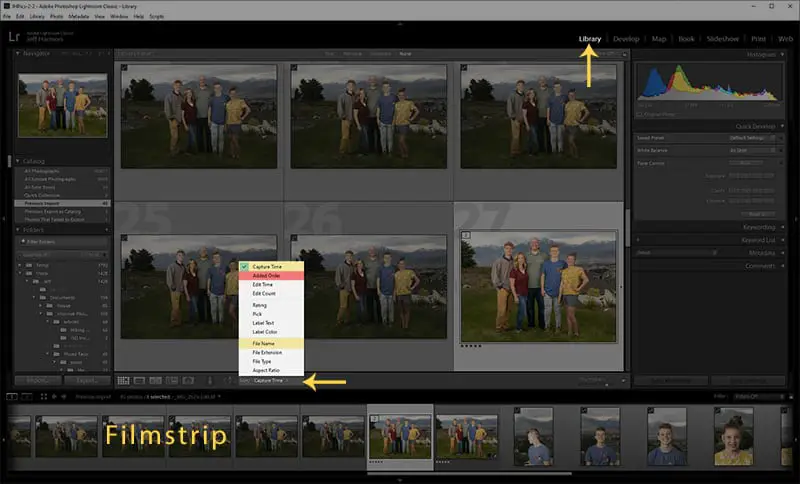
Task: Click the second window display icon above filmstrip
Action: point(27,396)
